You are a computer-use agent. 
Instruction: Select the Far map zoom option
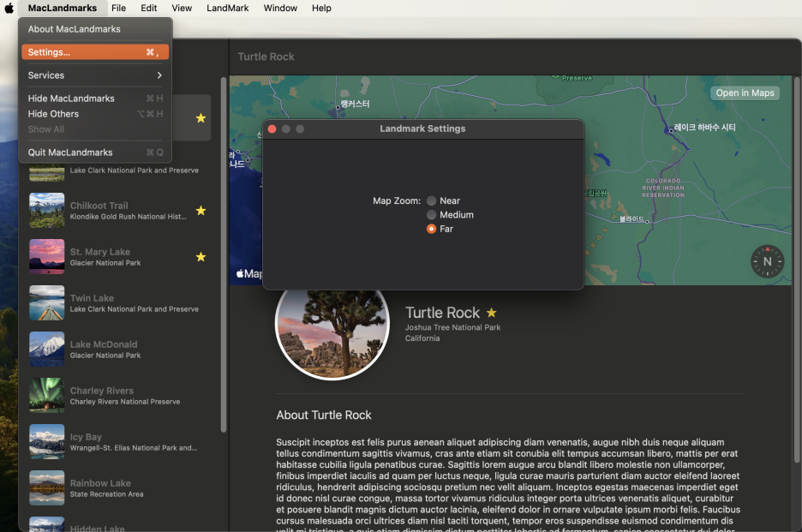pos(432,229)
